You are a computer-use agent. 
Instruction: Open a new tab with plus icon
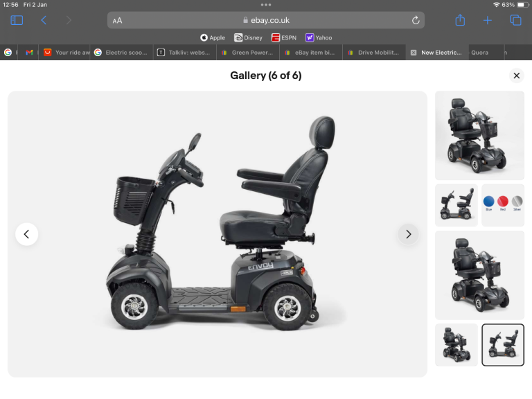coord(488,20)
